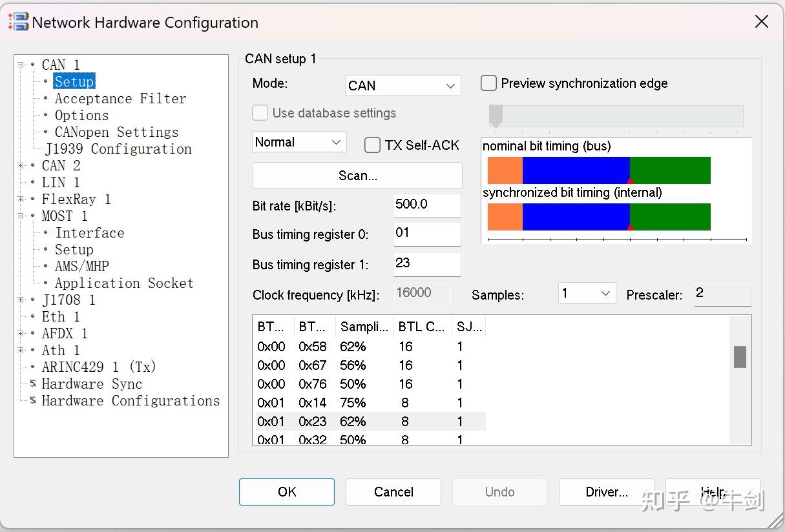This screenshot has width=785, height=532.
Task: Toggle the TX Self-ACK checkbox
Action: [372, 145]
